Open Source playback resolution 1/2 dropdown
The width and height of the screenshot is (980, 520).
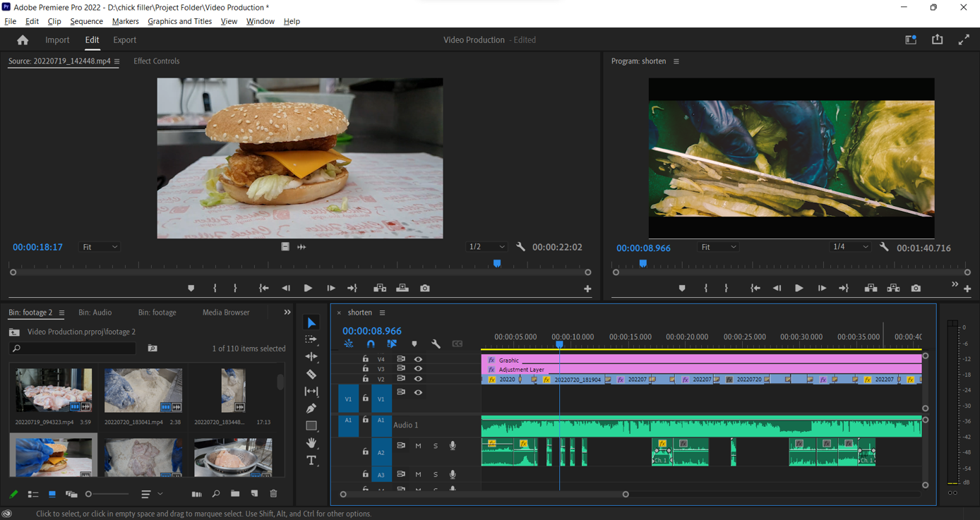tap(487, 247)
